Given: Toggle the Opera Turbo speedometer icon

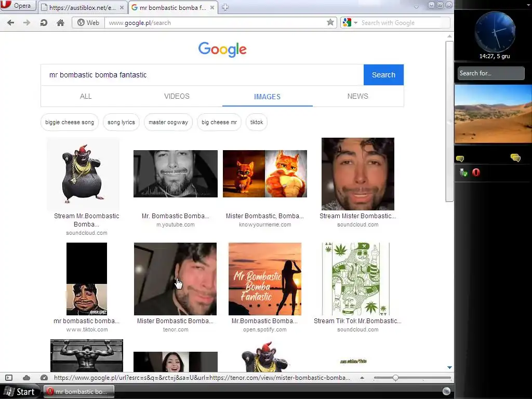Looking at the screenshot, I should pos(44,378).
